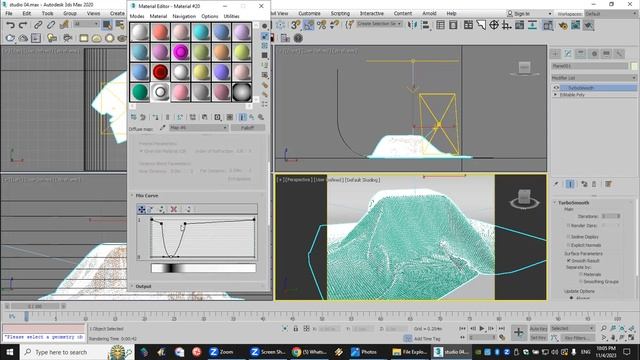
Task: Click Sample Type sphere icon in Material Editor
Action: pos(264,26)
